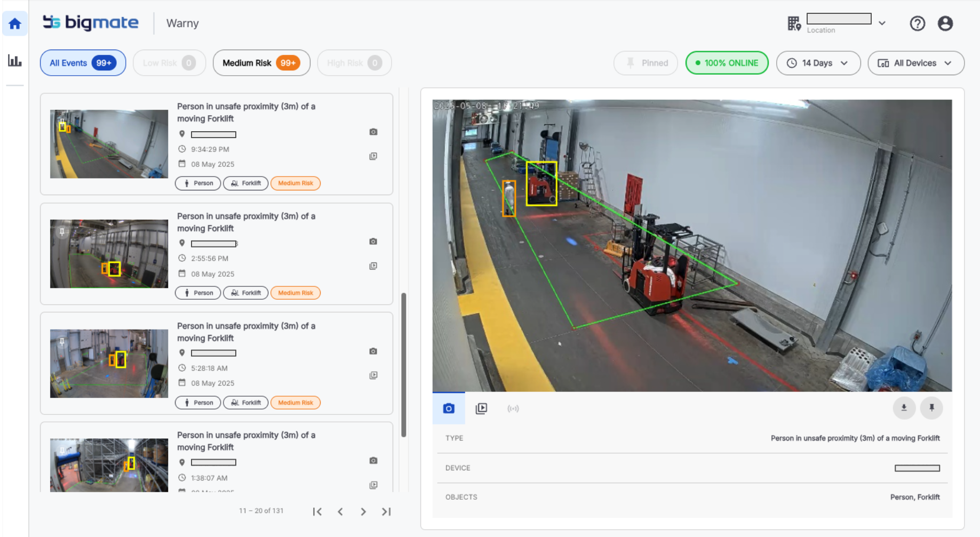Viewport: 980px width, 537px height.
Task: Jump to the last page of events
Action: pyautogui.click(x=386, y=511)
